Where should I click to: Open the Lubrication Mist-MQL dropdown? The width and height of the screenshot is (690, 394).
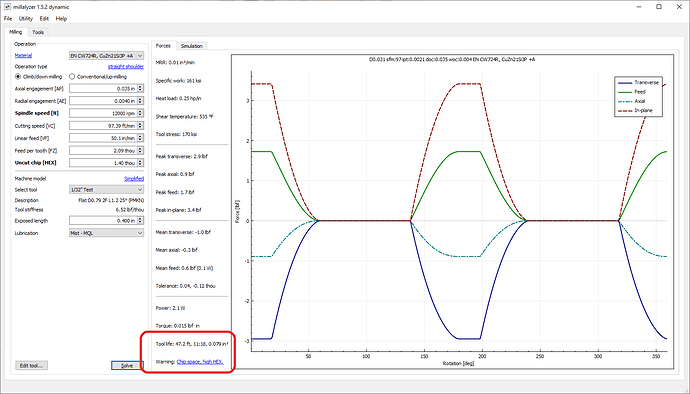pyautogui.click(x=106, y=233)
